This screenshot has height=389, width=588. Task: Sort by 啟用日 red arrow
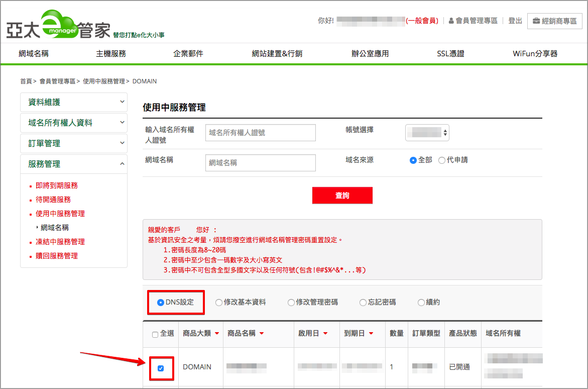pos(325,333)
